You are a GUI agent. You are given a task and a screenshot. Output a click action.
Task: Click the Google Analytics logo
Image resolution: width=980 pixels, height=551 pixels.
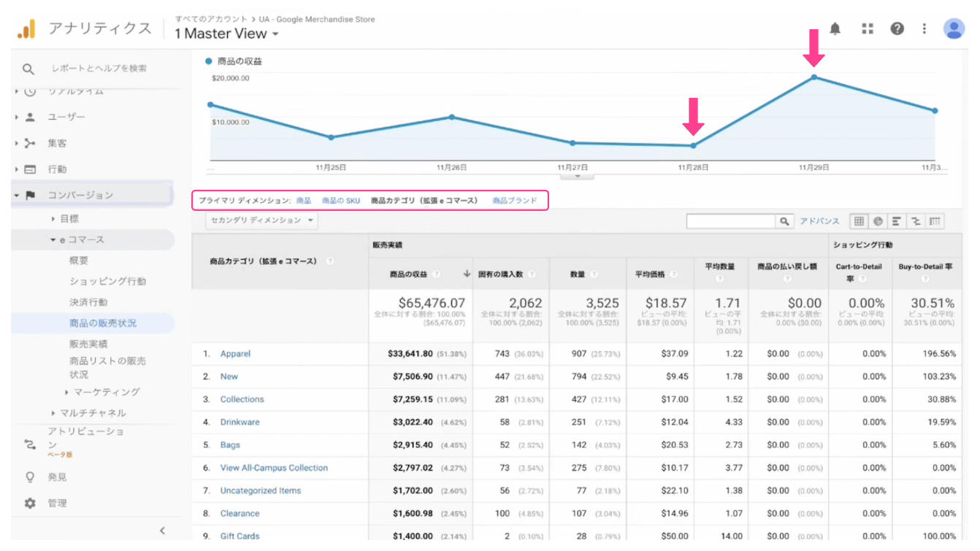26,29
